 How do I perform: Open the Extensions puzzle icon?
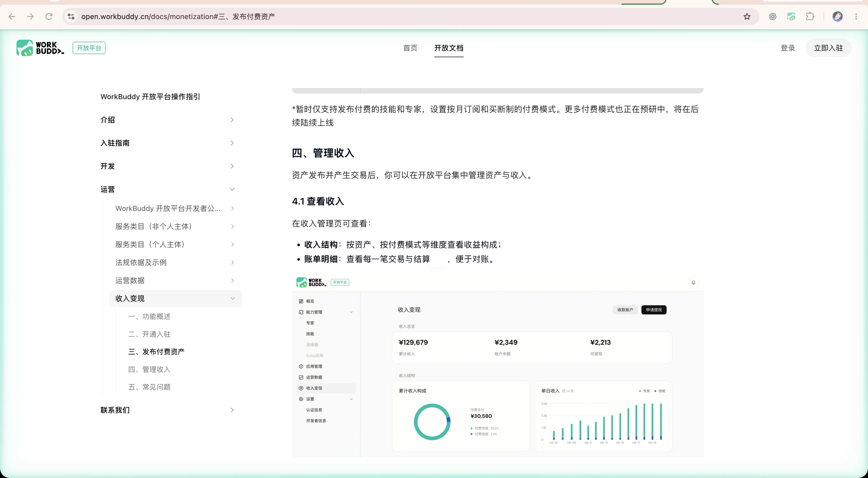pos(810,16)
